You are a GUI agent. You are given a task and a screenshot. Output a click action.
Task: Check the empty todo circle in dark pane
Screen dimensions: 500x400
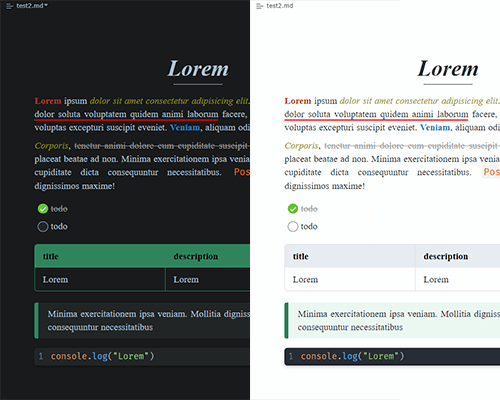pyautogui.click(x=43, y=227)
